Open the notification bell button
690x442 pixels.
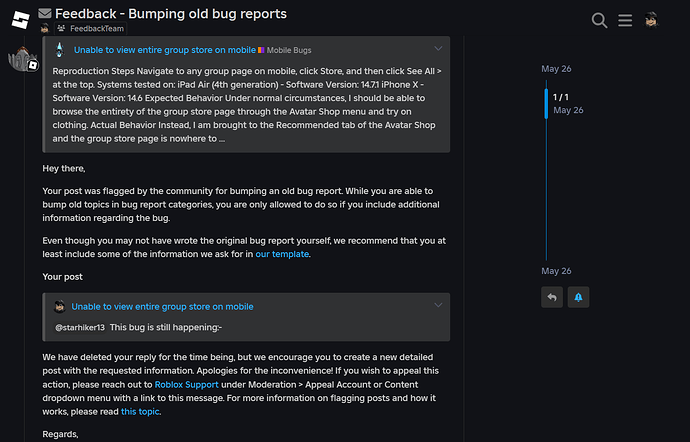point(578,297)
